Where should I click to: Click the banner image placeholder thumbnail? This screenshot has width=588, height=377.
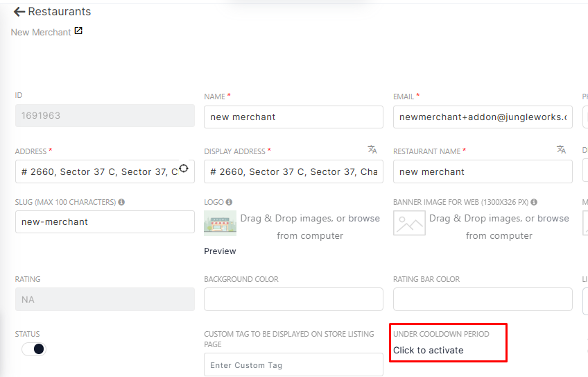[409, 223]
